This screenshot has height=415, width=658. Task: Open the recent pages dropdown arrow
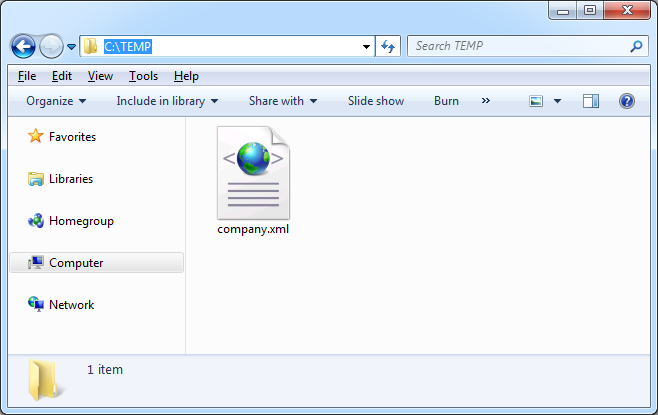tap(71, 47)
